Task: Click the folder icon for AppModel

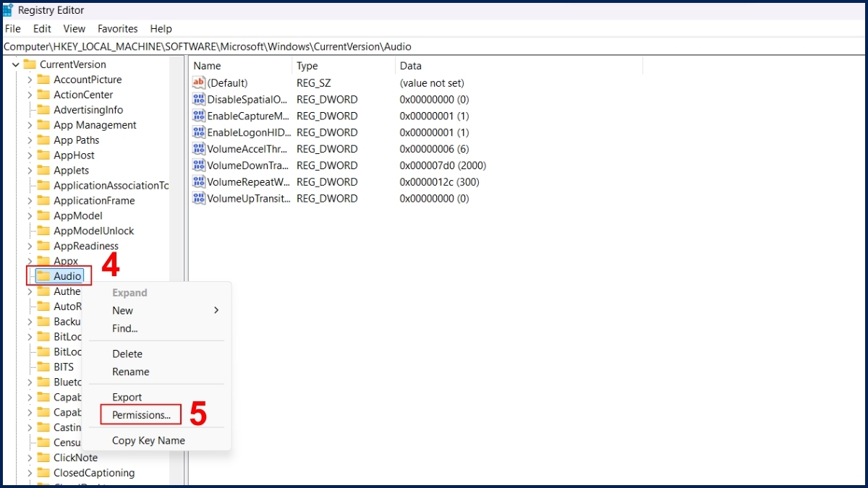Action: (x=43, y=215)
